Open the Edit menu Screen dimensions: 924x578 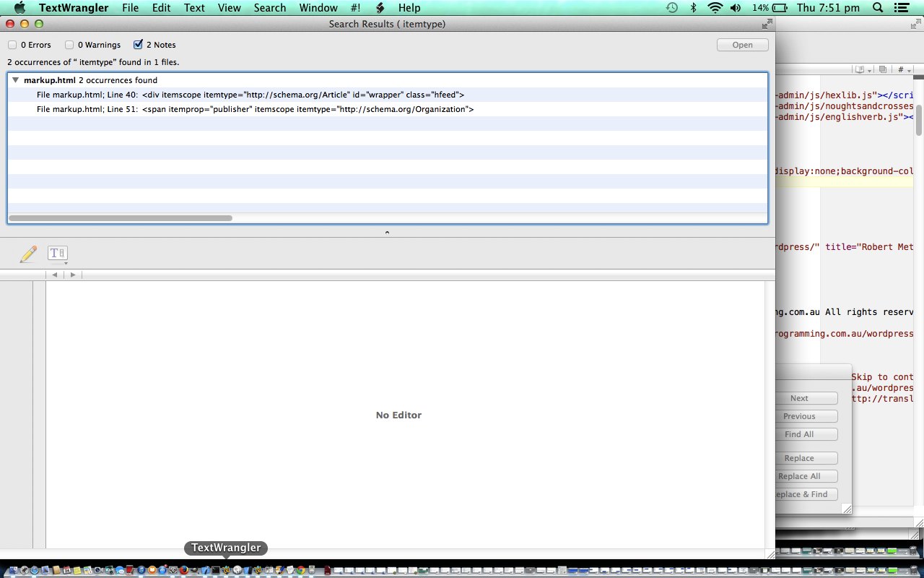coord(161,8)
